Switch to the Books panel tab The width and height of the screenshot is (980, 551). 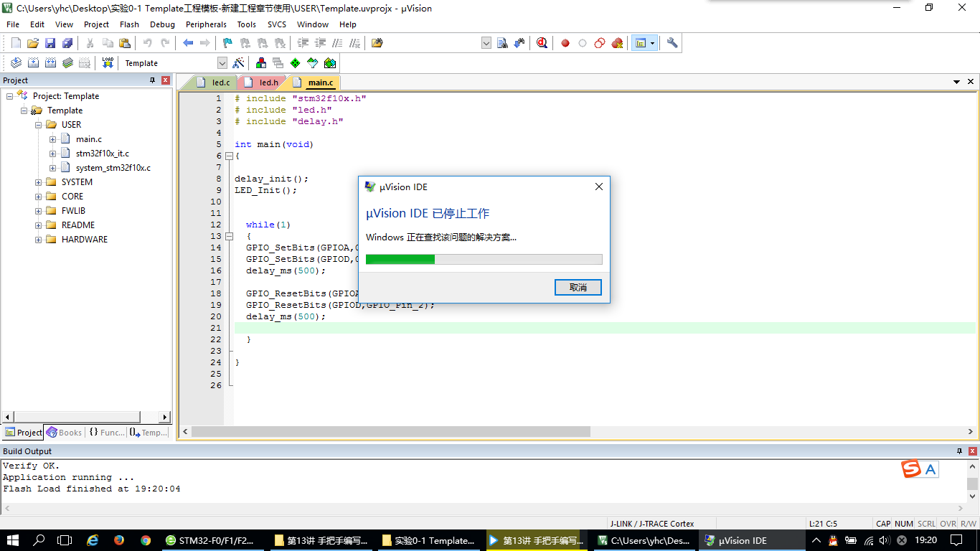65,433
